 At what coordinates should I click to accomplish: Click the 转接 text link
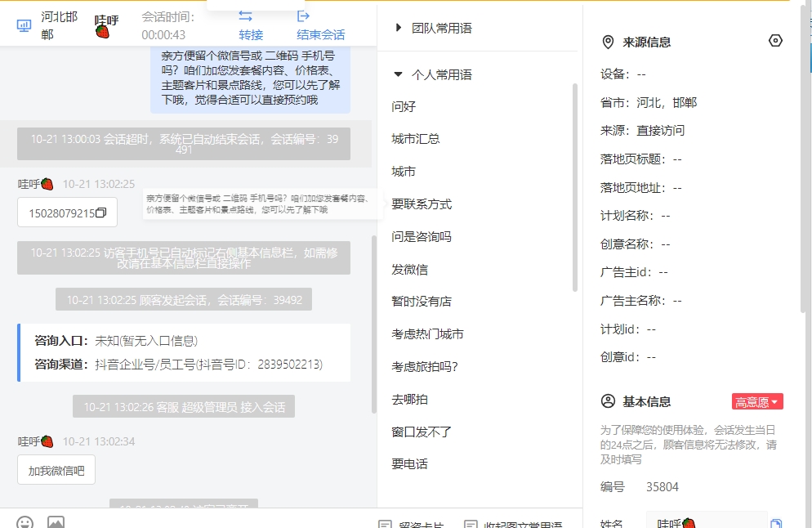point(251,34)
